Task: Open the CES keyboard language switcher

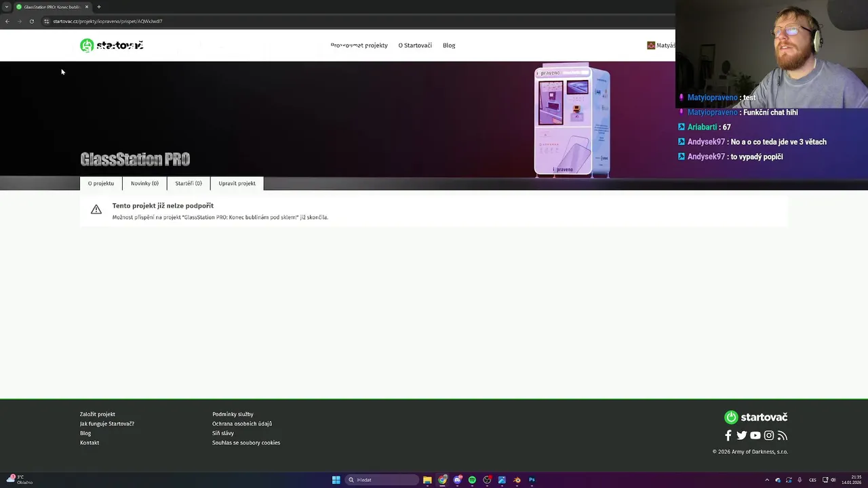Action: pos(812,480)
